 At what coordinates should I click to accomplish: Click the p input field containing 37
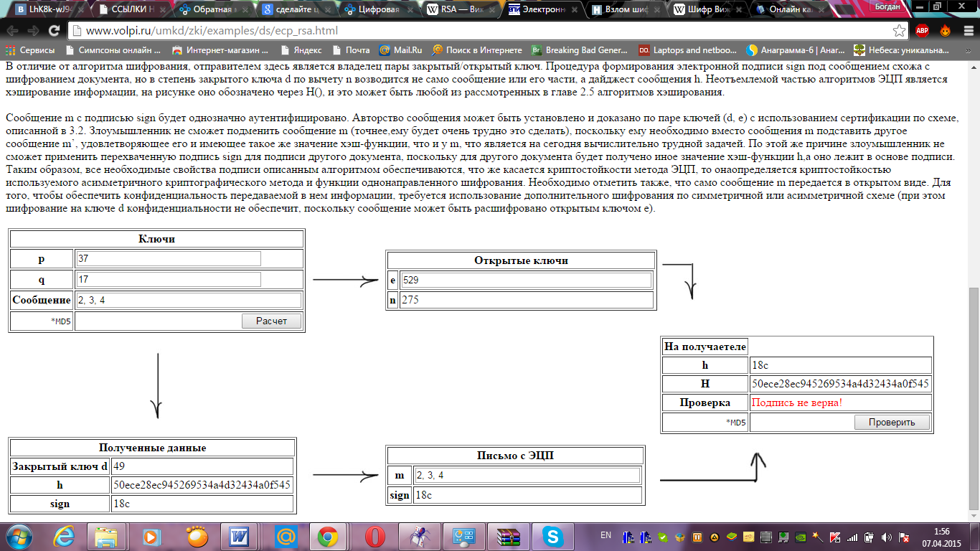click(x=168, y=258)
